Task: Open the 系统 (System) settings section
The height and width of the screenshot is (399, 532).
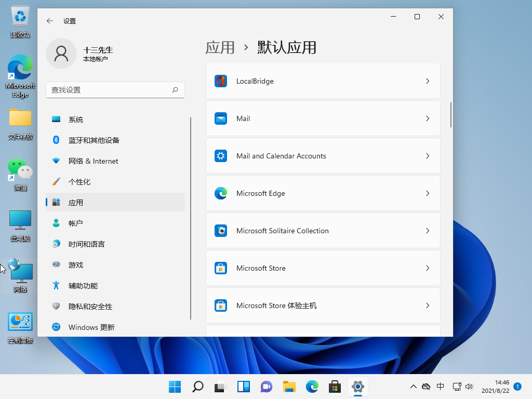Action: tap(76, 119)
